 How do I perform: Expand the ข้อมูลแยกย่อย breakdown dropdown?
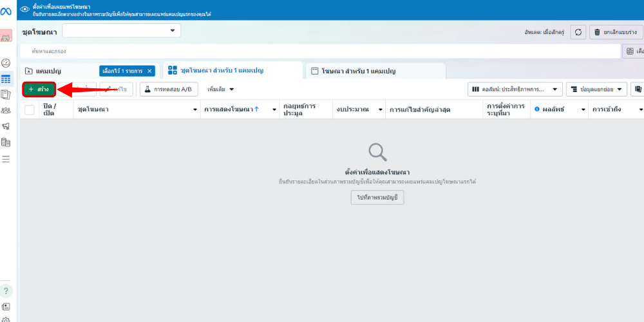(x=596, y=90)
